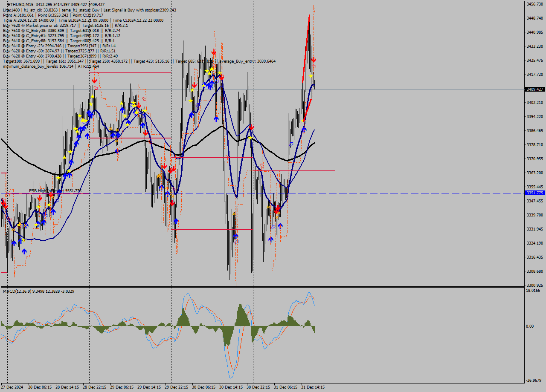Click the 'Target100: 3671.899' targets line

tap(139, 61)
